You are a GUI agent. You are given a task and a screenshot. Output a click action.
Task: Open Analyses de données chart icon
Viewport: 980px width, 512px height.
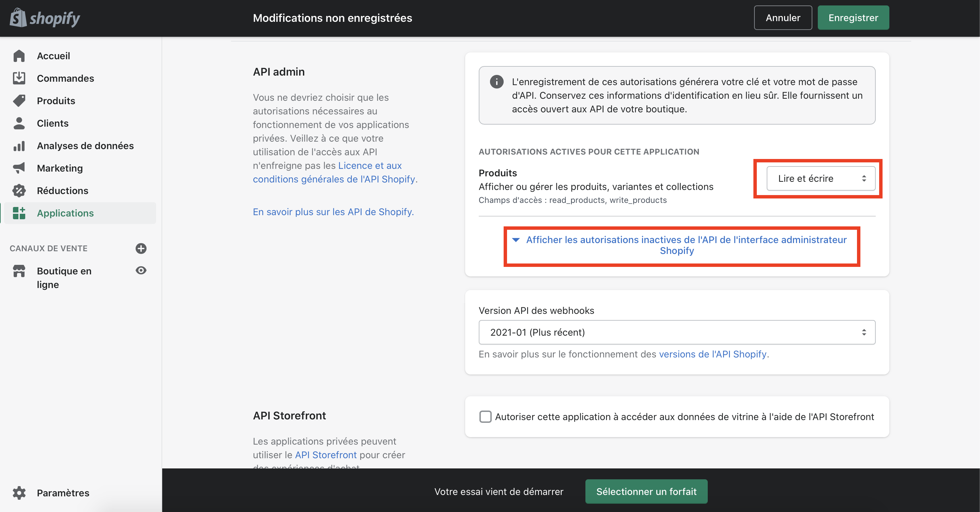19,146
